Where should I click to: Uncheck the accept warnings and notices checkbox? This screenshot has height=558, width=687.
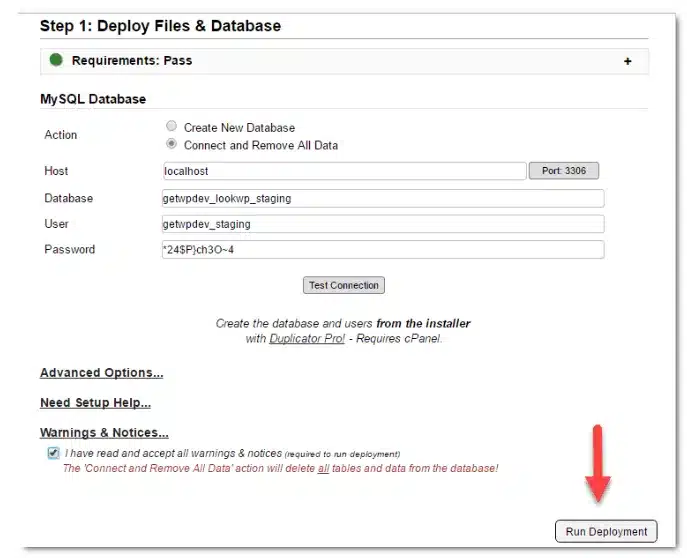(x=53, y=453)
